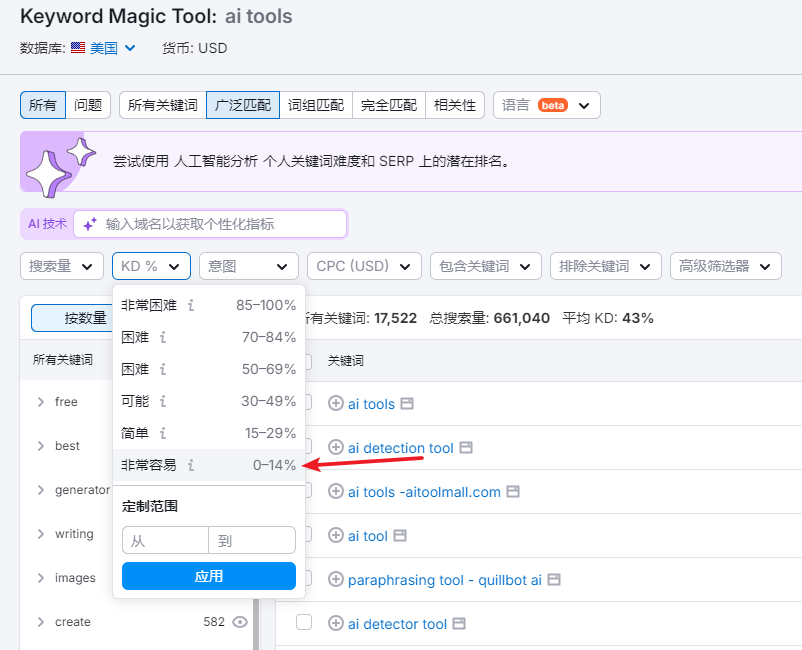Click the 关键词 column header

345,361
